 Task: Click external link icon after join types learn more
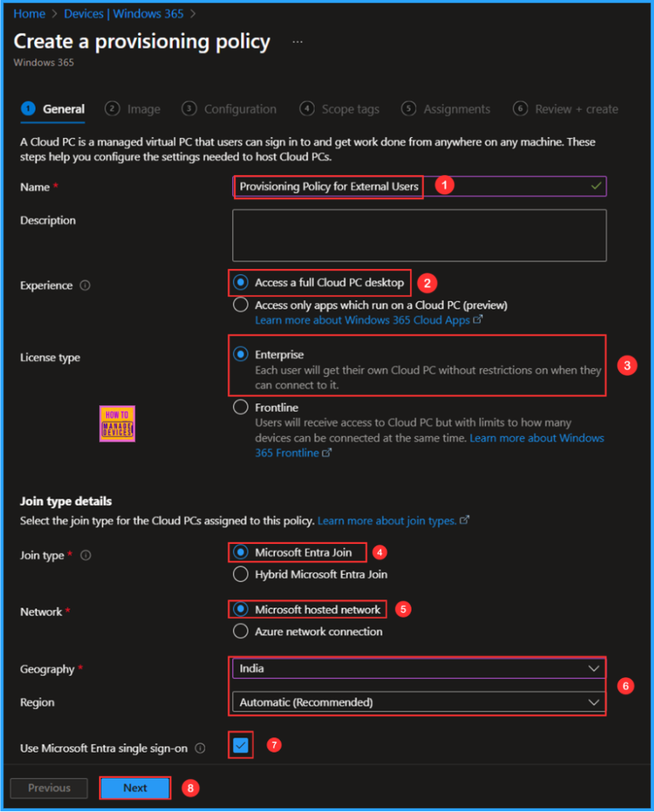point(465,519)
